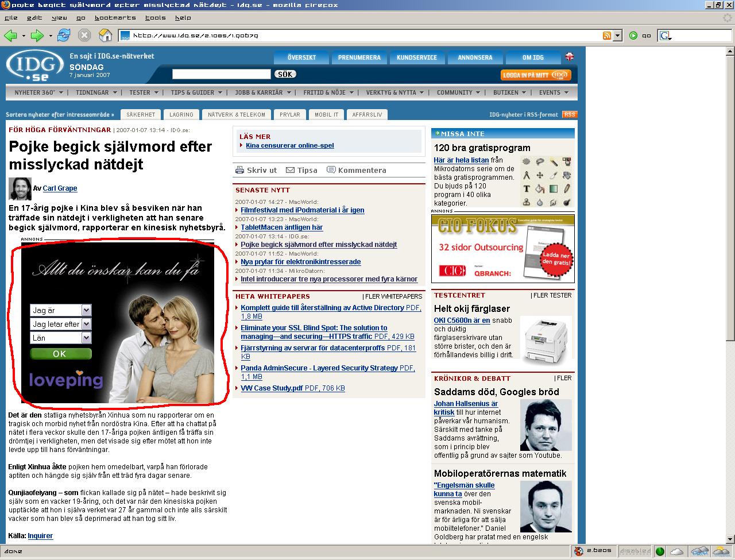Open the Forward history dropdown arrow
Viewport: 735px width, 560px height.
tap(51, 36)
